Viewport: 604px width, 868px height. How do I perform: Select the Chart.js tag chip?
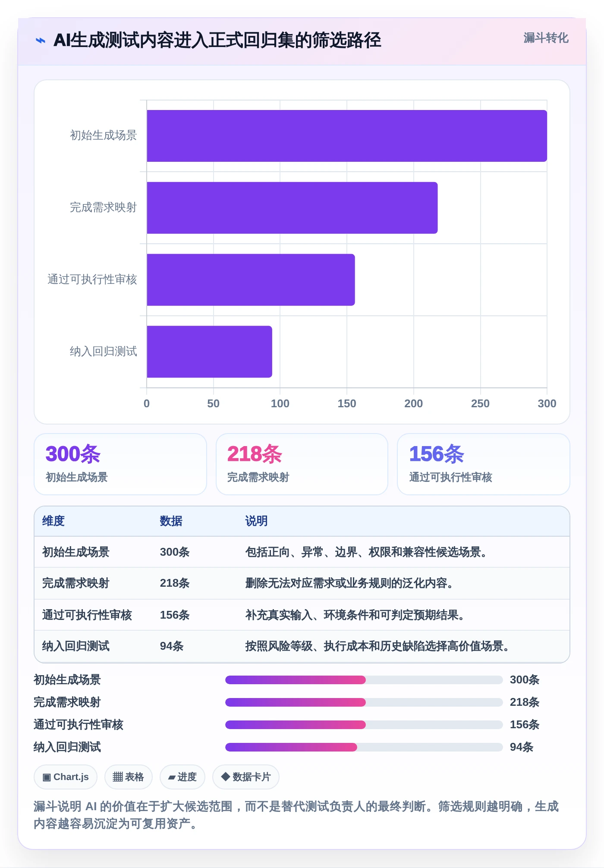pyautogui.click(x=66, y=777)
